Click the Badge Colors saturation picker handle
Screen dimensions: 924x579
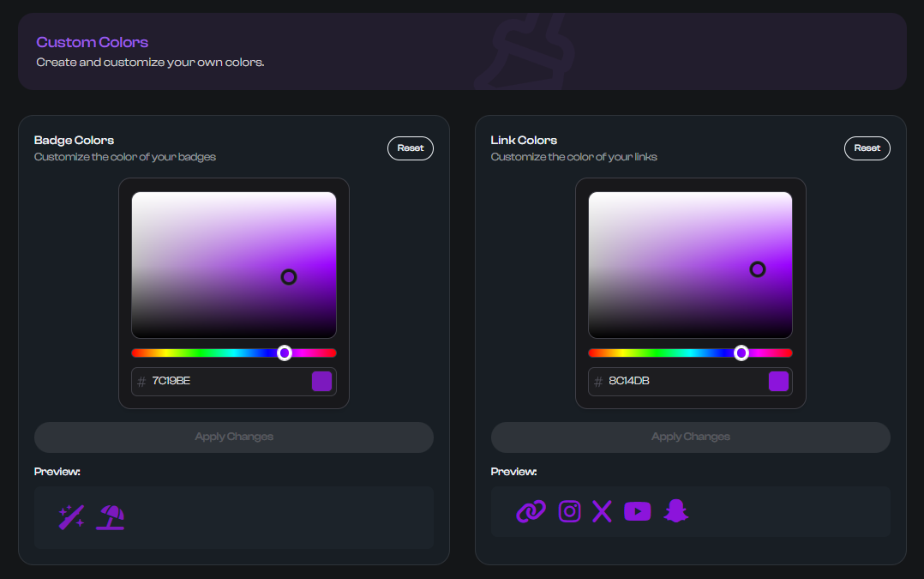pyautogui.click(x=289, y=276)
